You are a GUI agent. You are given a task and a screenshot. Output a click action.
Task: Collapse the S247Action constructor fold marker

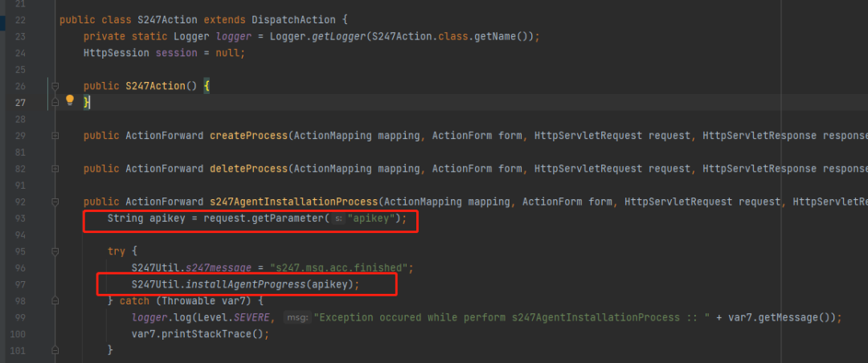point(55,86)
